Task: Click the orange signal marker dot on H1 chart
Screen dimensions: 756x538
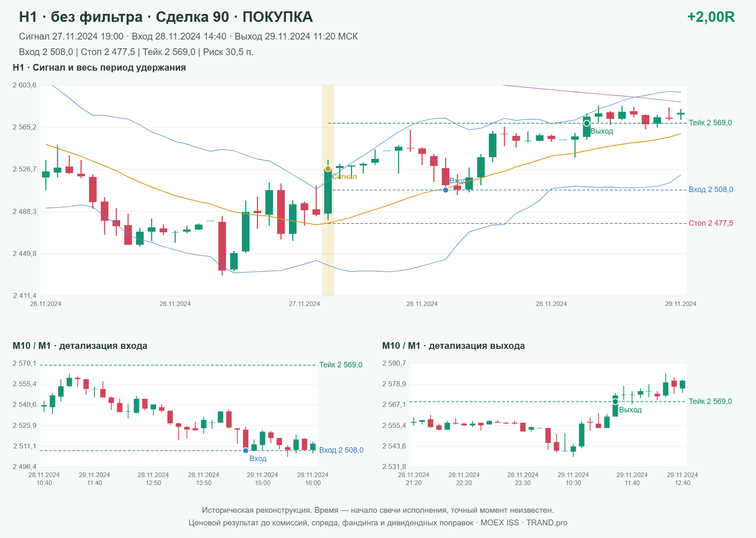Action: point(328,169)
